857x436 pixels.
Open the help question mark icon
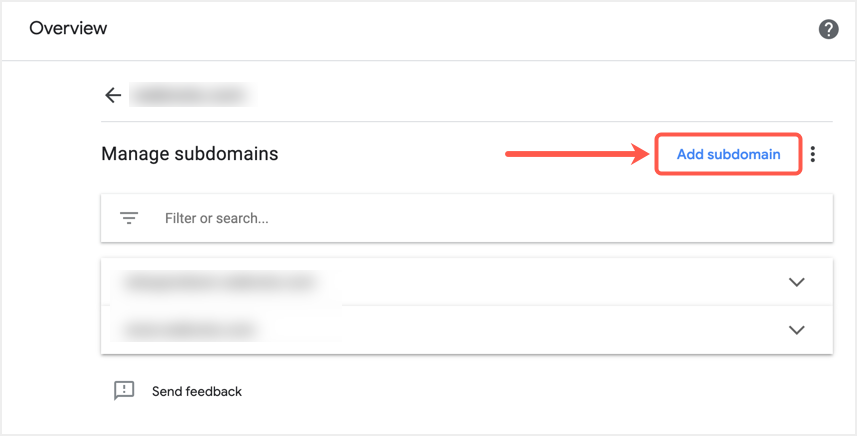point(828,29)
